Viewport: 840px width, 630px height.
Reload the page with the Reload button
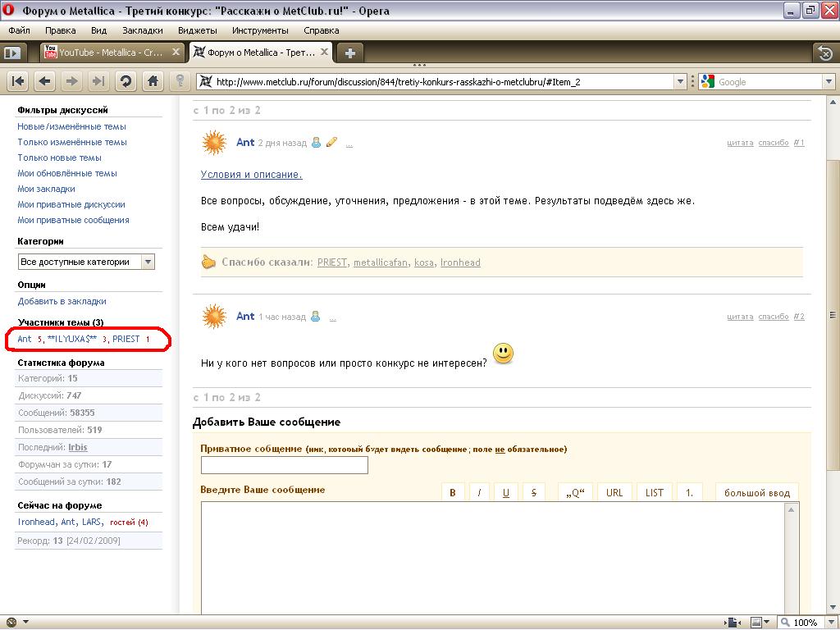click(x=126, y=81)
